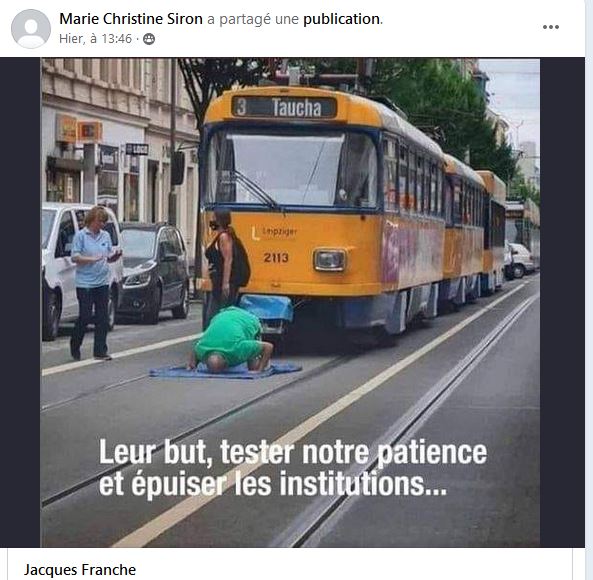Open Marie Christine Siron's profile avatar

click(31, 29)
